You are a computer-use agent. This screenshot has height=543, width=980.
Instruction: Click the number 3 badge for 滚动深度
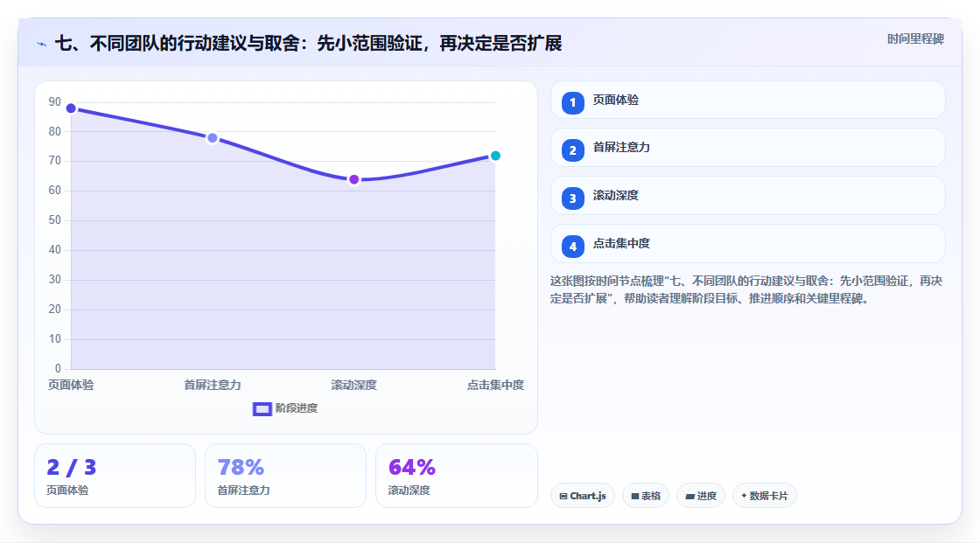pos(572,198)
